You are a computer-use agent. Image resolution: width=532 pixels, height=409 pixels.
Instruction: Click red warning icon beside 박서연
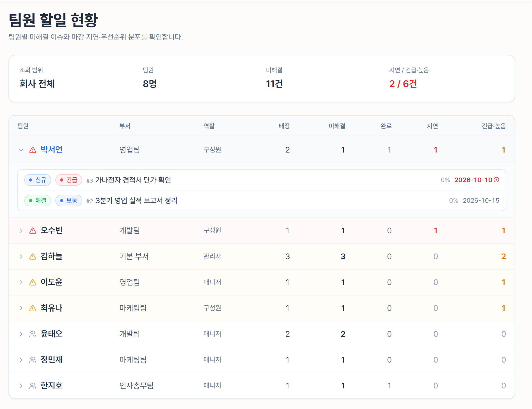(x=33, y=150)
